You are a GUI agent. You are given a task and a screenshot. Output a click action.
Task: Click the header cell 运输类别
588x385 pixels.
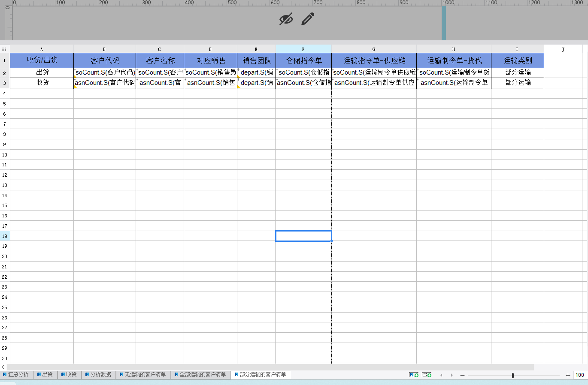pyautogui.click(x=518, y=60)
